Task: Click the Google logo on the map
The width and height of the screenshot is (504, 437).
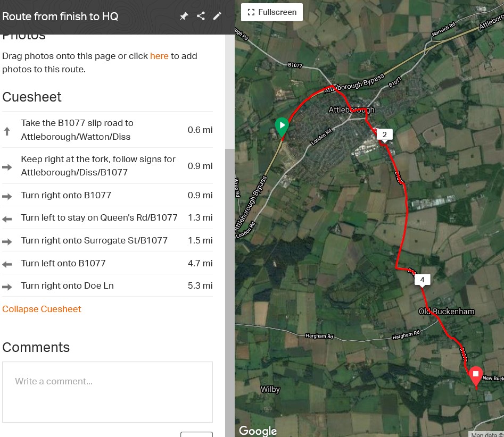Action: click(x=258, y=431)
